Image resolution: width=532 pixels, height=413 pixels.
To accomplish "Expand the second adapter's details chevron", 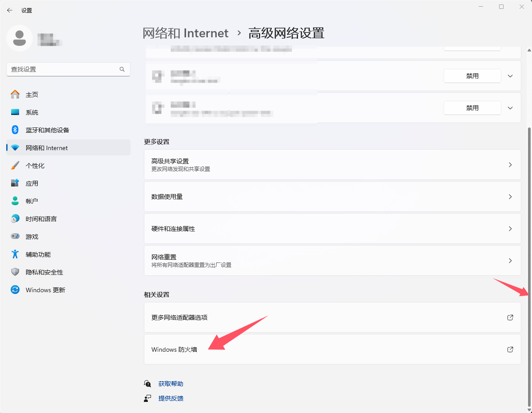I will [x=510, y=75].
